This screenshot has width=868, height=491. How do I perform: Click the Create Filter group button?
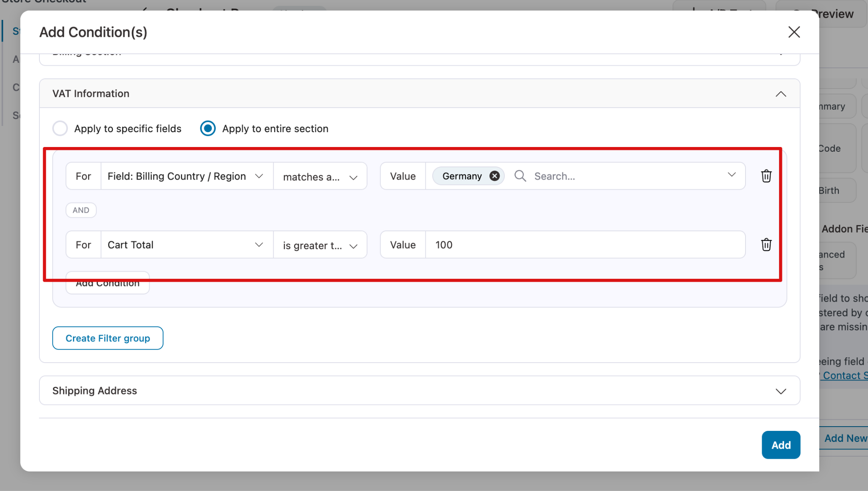tap(107, 338)
